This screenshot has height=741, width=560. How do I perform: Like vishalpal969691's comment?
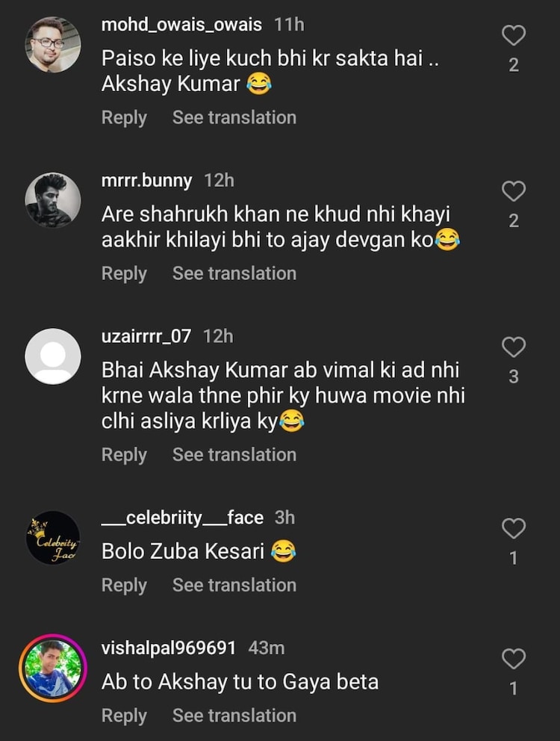point(513,659)
